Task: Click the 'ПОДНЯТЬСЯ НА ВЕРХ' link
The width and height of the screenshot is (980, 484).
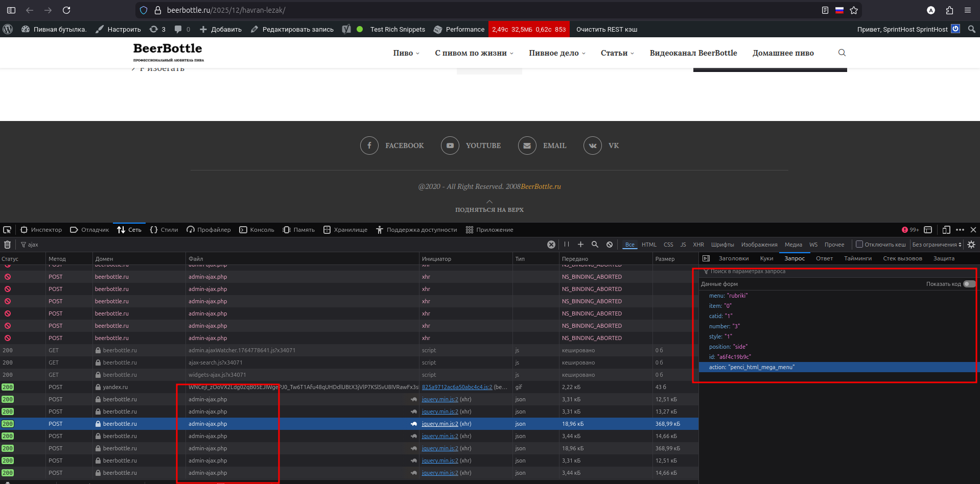Action: click(489, 209)
